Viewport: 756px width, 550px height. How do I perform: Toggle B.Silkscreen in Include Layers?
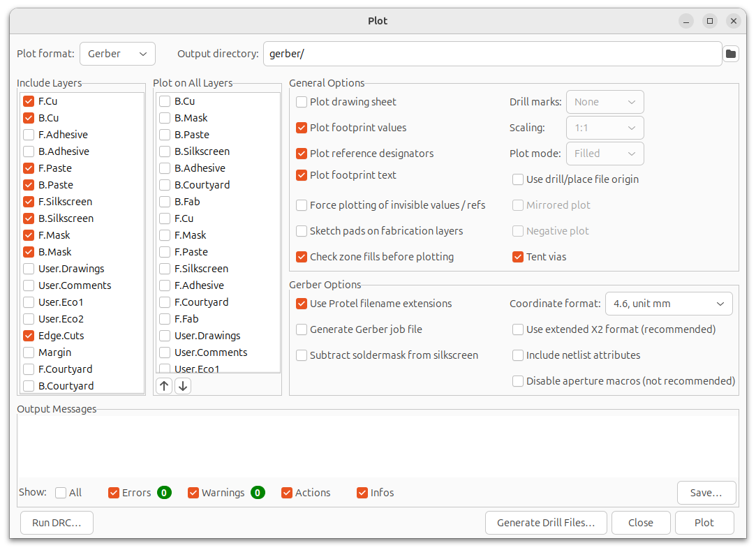(x=29, y=218)
